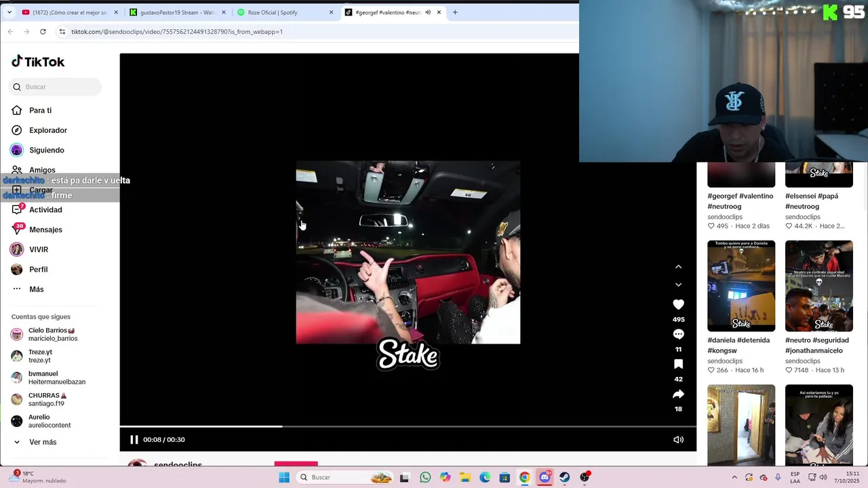This screenshot has width=868, height=488.
Task: Share the video with arrow icon
Action: point(678,394)
